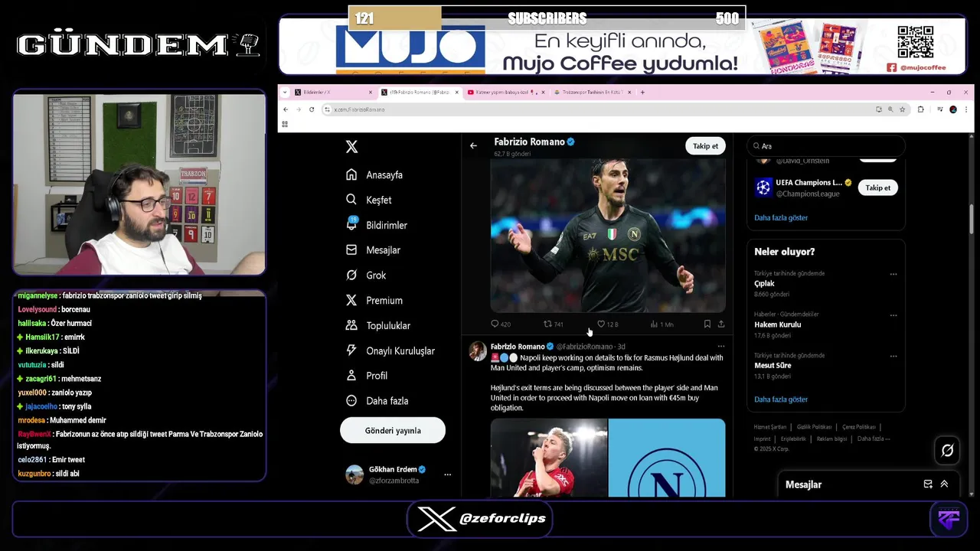The height and width of the screenshot is (551, 980).
Task: Open the Çerez Politikası footer link
Action: click(x=858, y=427)
